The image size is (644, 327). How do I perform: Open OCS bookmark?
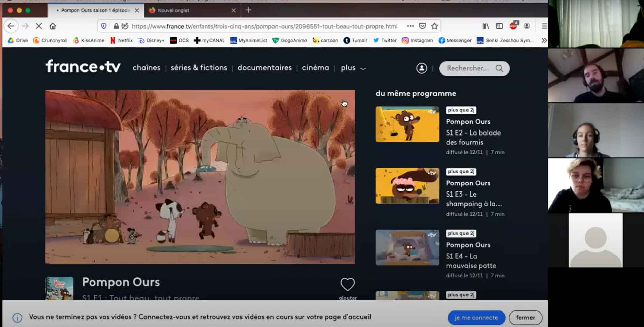(x=179, y=40)
